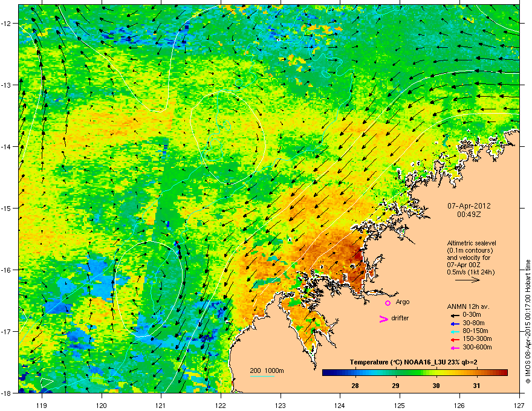Select the red 150-300m arrow symbol
Viewport: 532px width, 411px height.
(455, 340)
